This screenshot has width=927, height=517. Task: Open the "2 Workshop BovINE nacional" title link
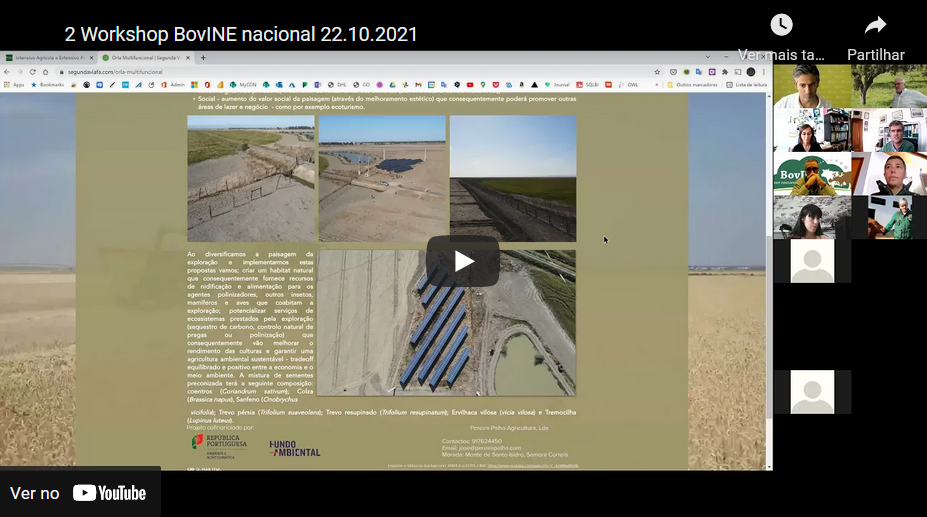click(x=241, y=35)
